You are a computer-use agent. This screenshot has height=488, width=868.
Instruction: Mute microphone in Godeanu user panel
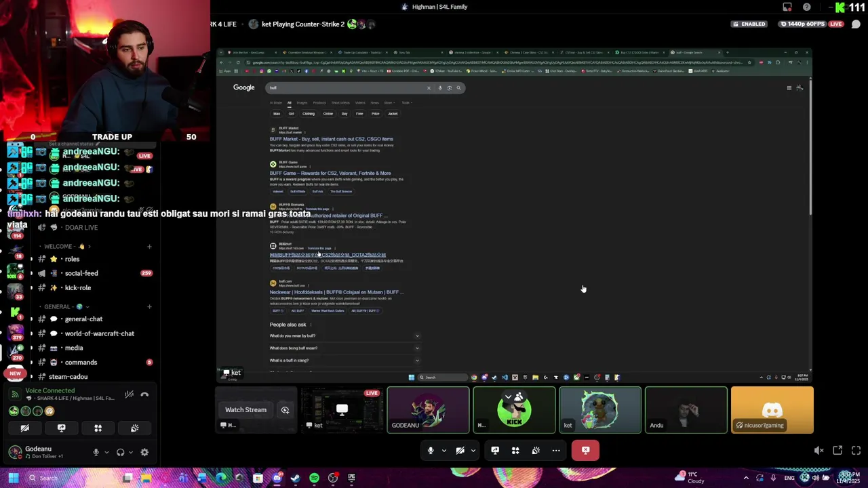point(96,452)
